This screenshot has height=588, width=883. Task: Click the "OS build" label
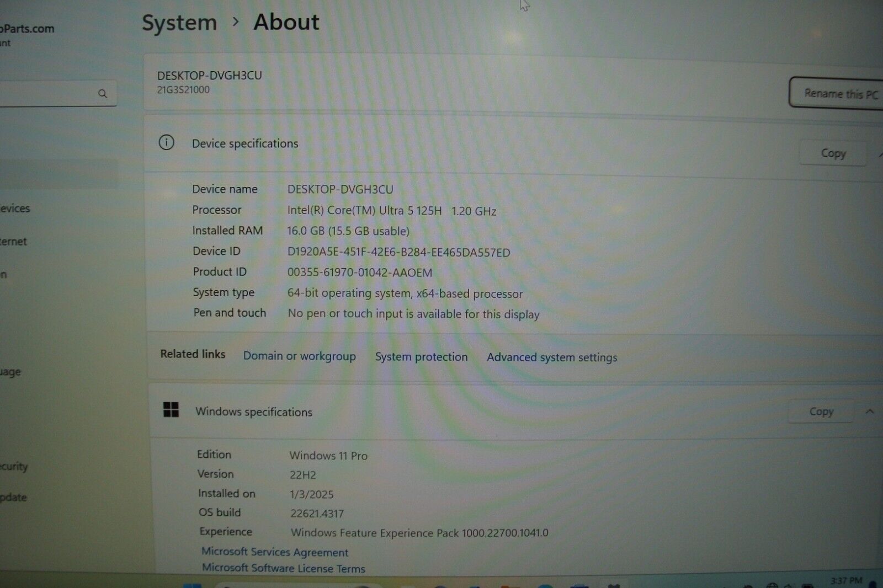[x=220, y=512]
